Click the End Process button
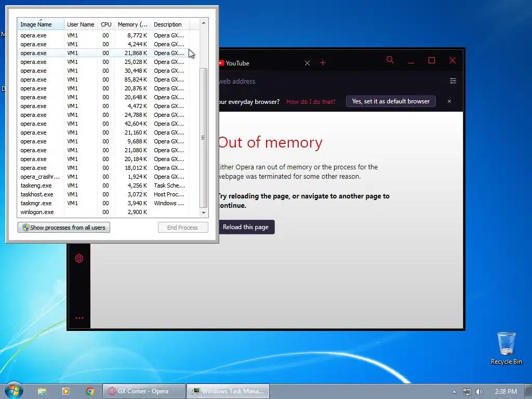The height and width of the screenshot is (399, 532). coord(183,228)
